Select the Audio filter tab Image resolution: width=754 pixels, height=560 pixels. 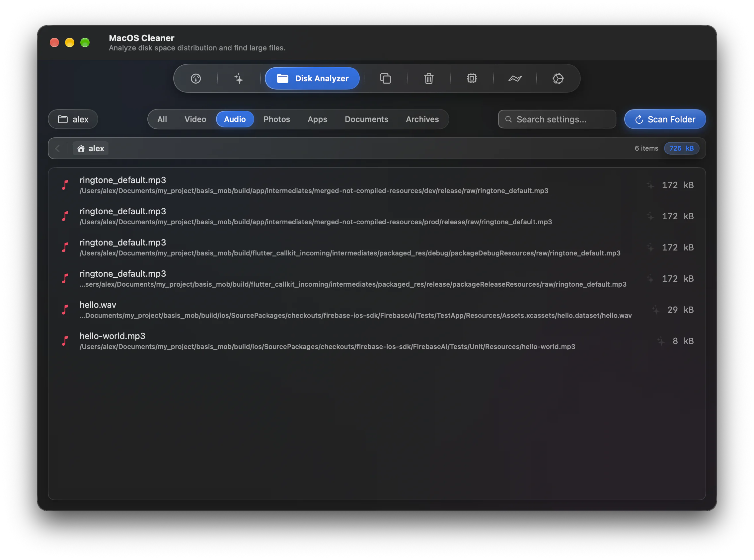(x=235, y=119)
